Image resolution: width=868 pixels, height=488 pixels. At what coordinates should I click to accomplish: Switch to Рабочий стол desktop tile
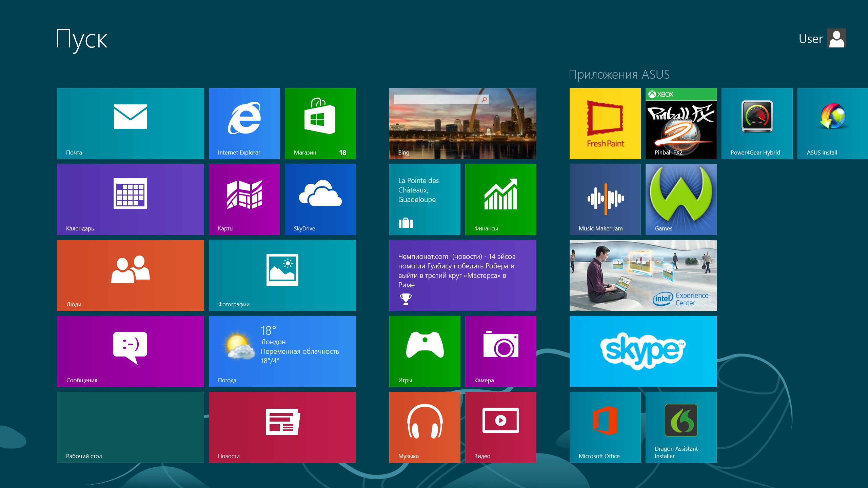pyautogui.click(x=130, y=427)
